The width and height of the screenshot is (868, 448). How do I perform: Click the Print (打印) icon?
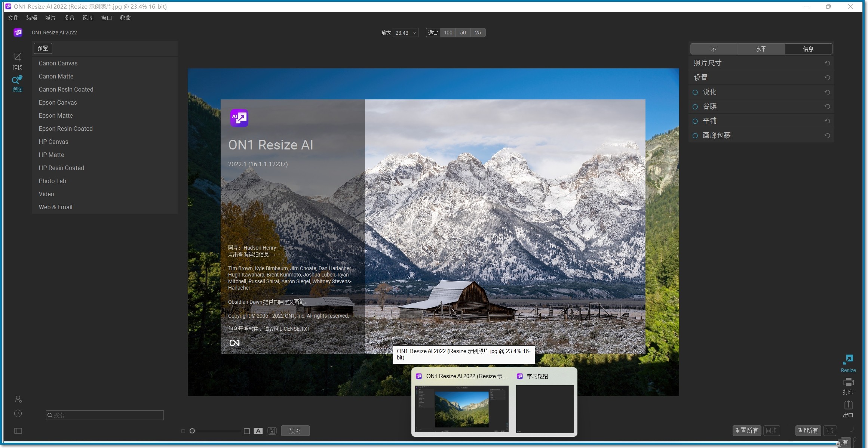[848, 386]
